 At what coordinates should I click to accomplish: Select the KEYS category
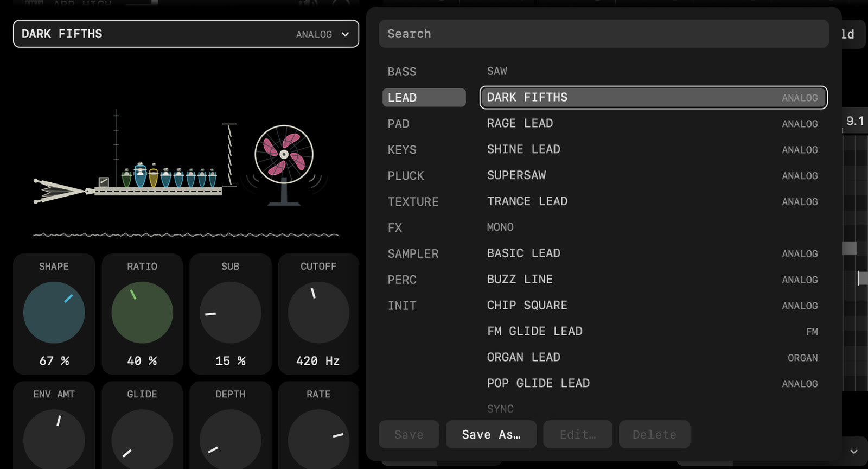coord(424,150)
